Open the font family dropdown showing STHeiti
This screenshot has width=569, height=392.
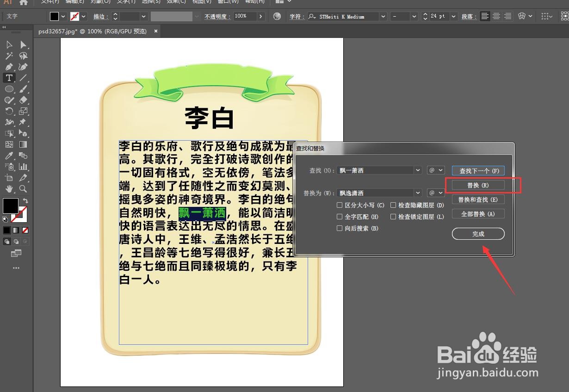(x=383, y=16)
